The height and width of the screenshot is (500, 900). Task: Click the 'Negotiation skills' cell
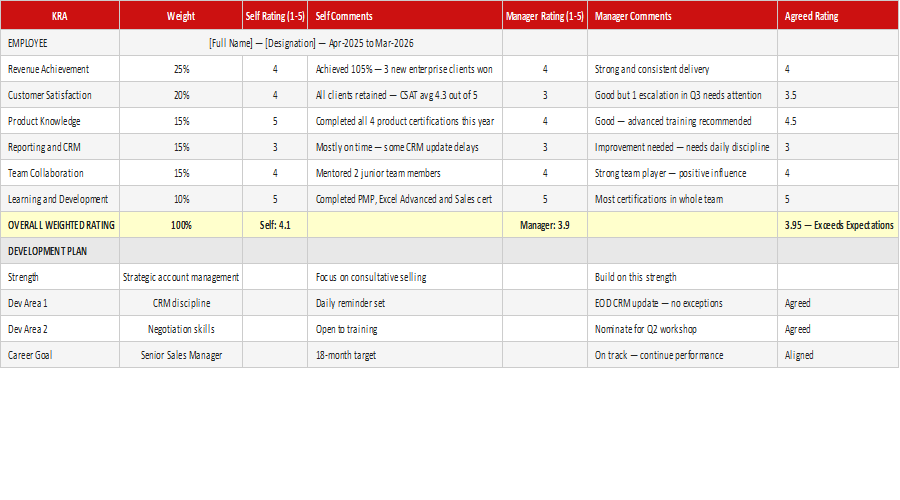[181, 329]
